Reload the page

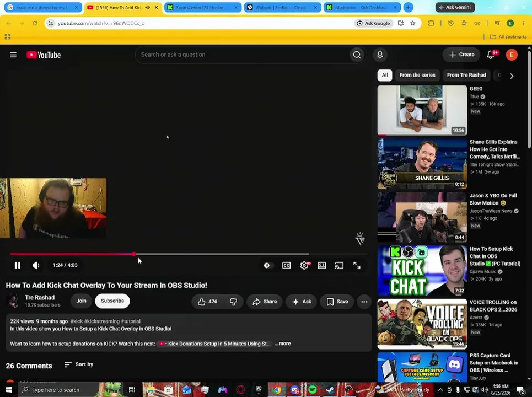point(35,23)
